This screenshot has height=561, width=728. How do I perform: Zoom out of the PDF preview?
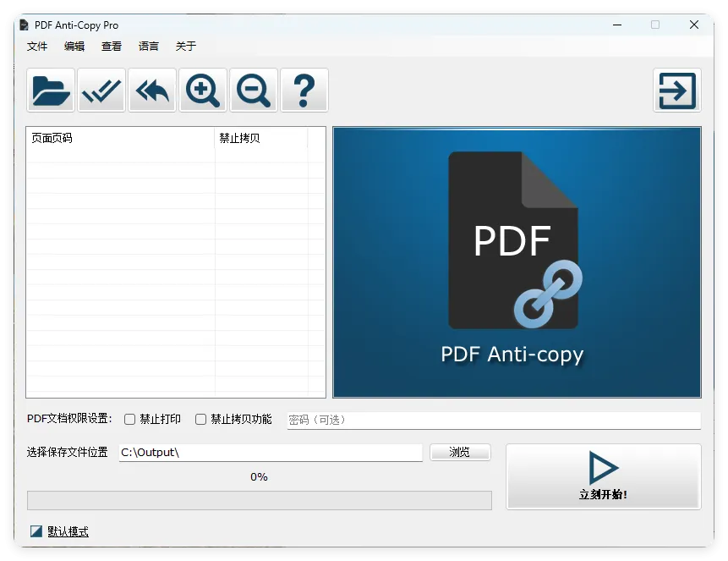[x=253, y=90]
